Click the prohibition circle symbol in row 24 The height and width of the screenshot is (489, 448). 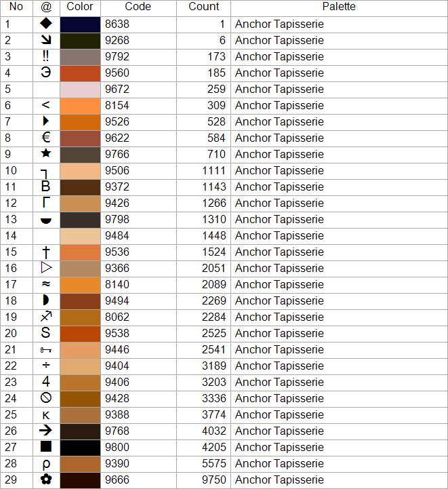(46, 397)
